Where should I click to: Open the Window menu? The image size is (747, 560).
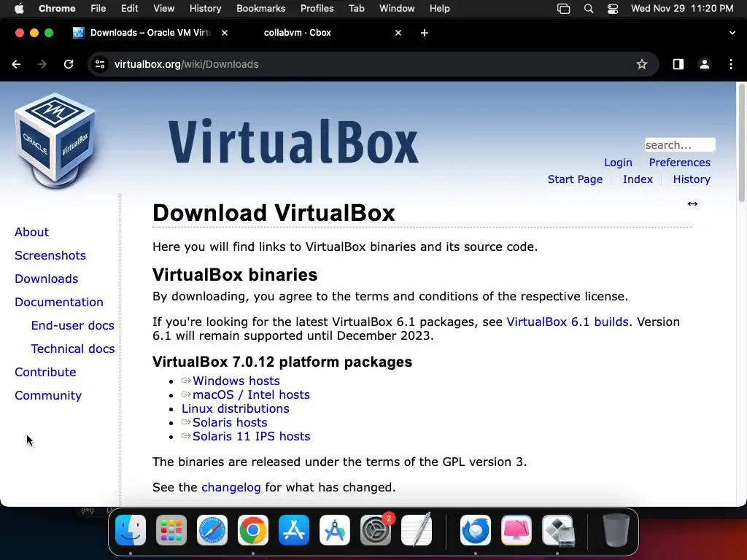tap(397, 9)
